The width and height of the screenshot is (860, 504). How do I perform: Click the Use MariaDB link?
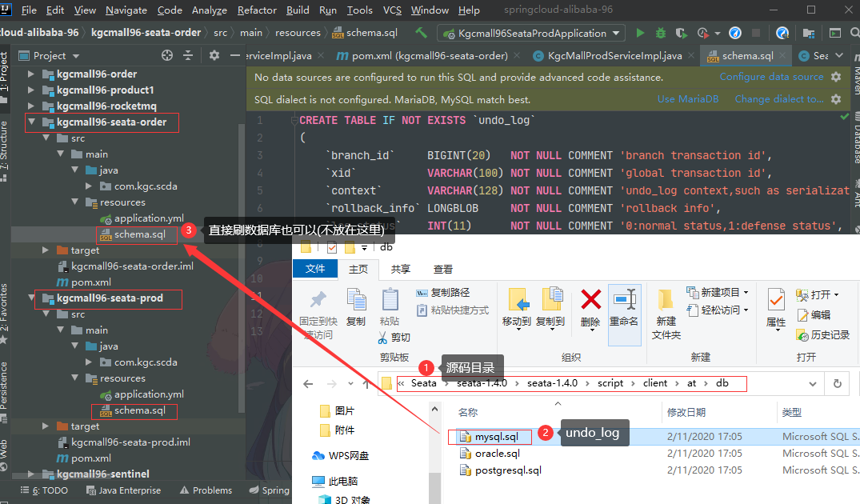click(688, 99)
